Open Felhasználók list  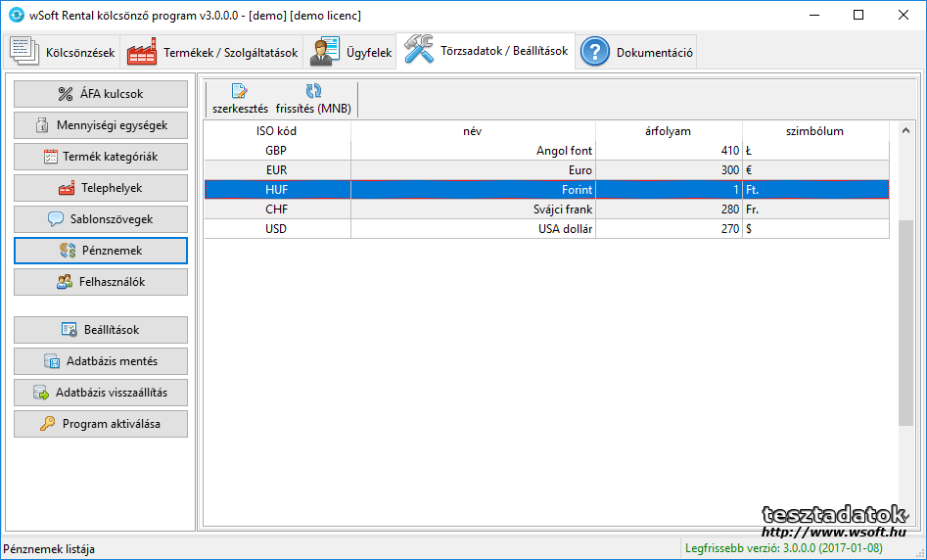click(x=101, y=282)
